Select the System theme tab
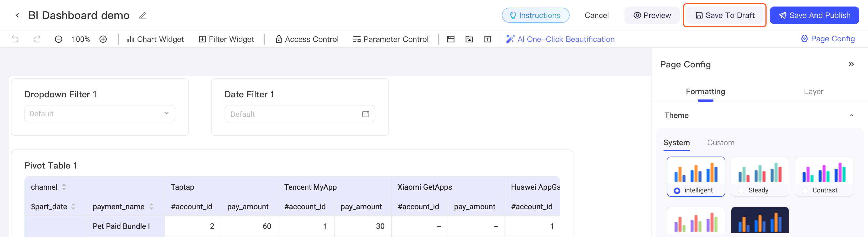 click(676, 142)
